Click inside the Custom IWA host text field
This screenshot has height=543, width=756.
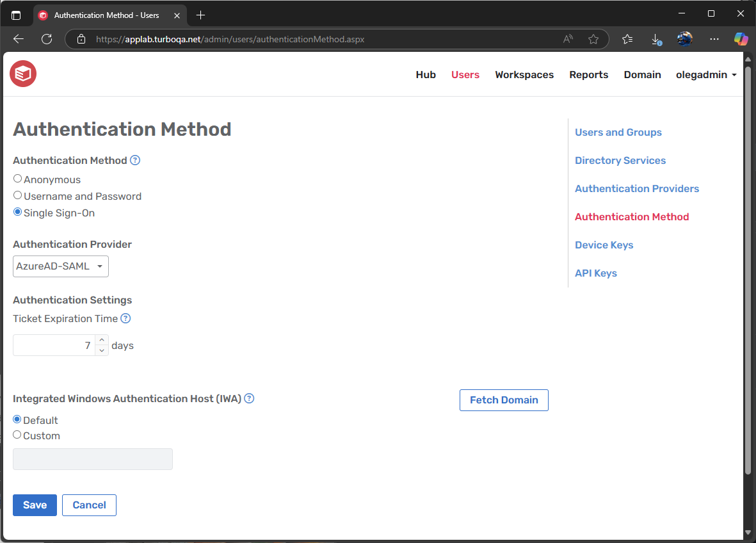coord(92,458)
